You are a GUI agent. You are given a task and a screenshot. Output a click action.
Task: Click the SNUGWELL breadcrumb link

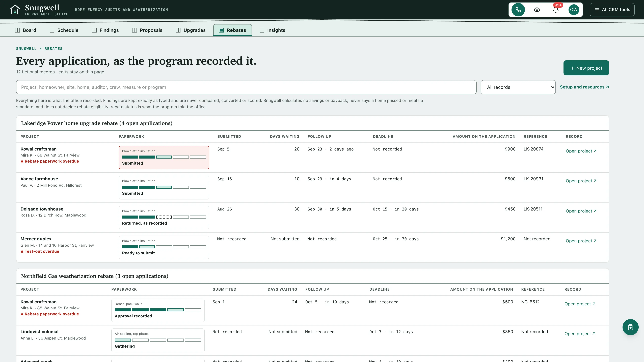click(x=26, y=49)
